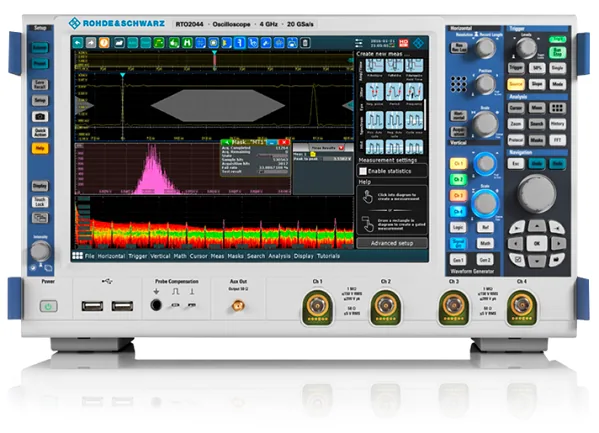Click the yellow Help button on the left panel

coord(40,148)
